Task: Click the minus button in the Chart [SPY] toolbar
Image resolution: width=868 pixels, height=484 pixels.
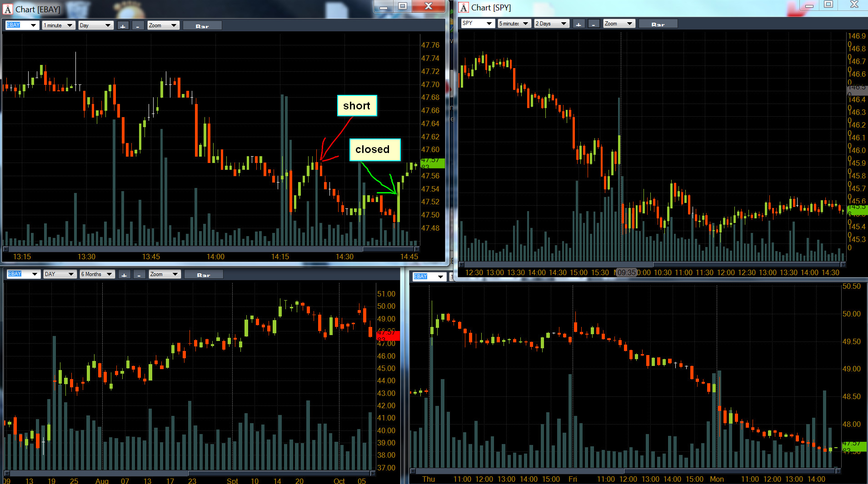Action: click(x=594, y=24)
